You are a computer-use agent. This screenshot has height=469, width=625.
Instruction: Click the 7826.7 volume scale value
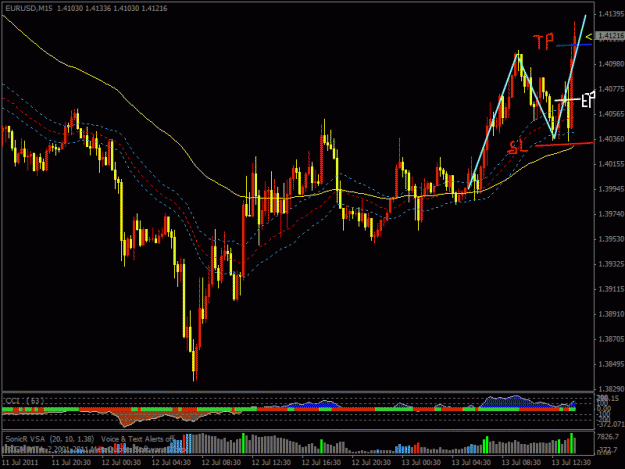[608, 437]
